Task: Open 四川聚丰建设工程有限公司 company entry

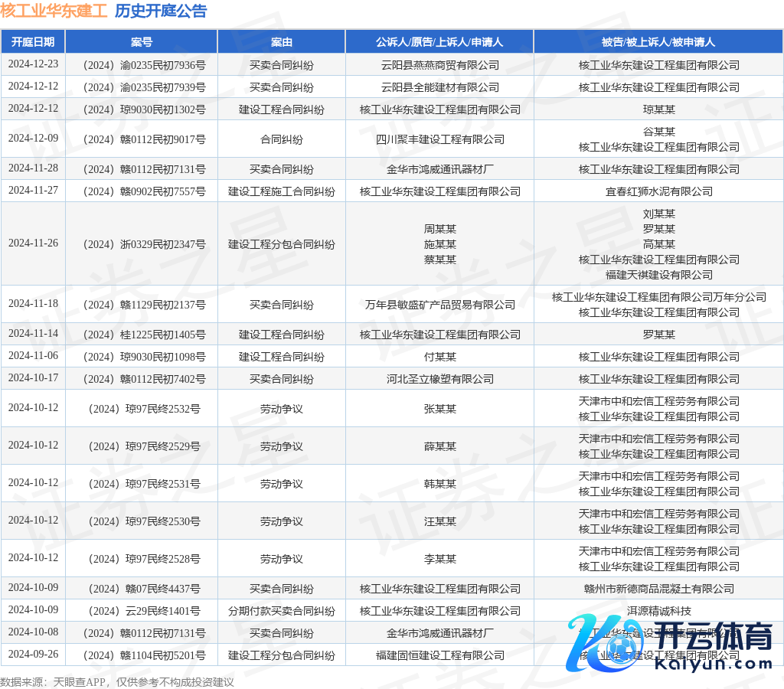Action: click(x=439, y=139)
